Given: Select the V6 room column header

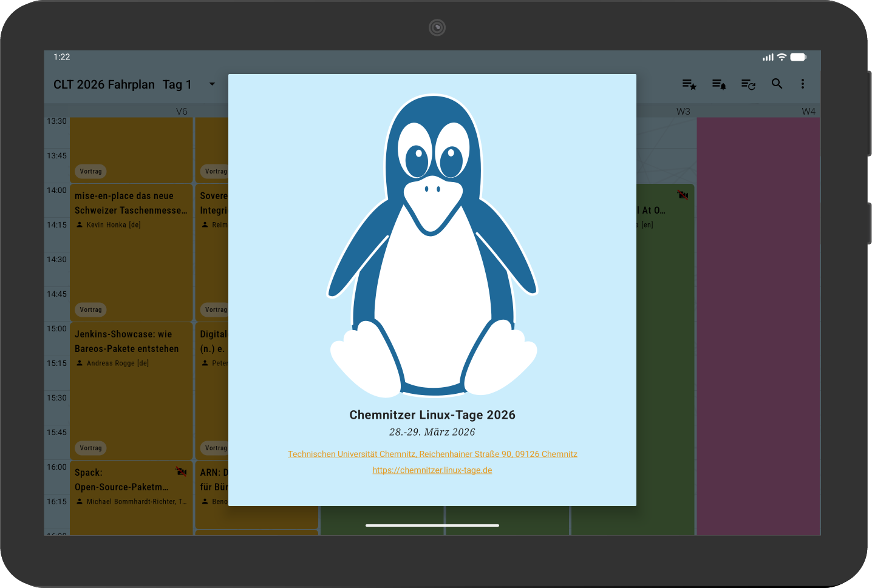Looking at the screenshot, I should (x=182, y=112).
